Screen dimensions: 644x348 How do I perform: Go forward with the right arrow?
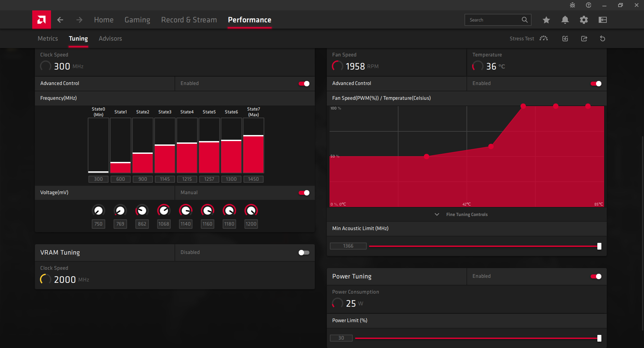click(x=79, y=20)
